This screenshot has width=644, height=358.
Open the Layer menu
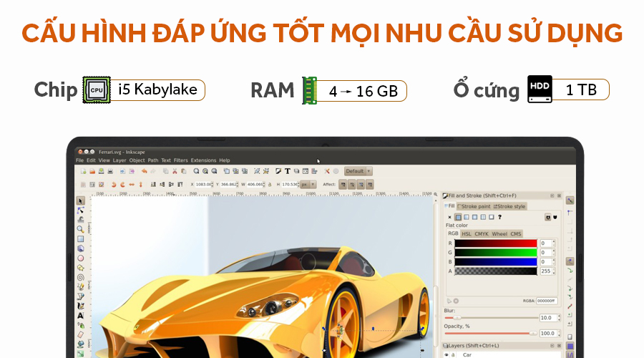pyautogui.click(x=119, y=160)
